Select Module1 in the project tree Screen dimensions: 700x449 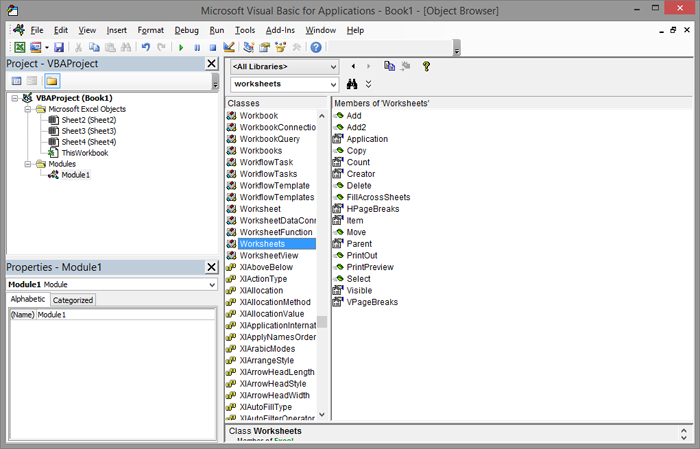(75, 175)
